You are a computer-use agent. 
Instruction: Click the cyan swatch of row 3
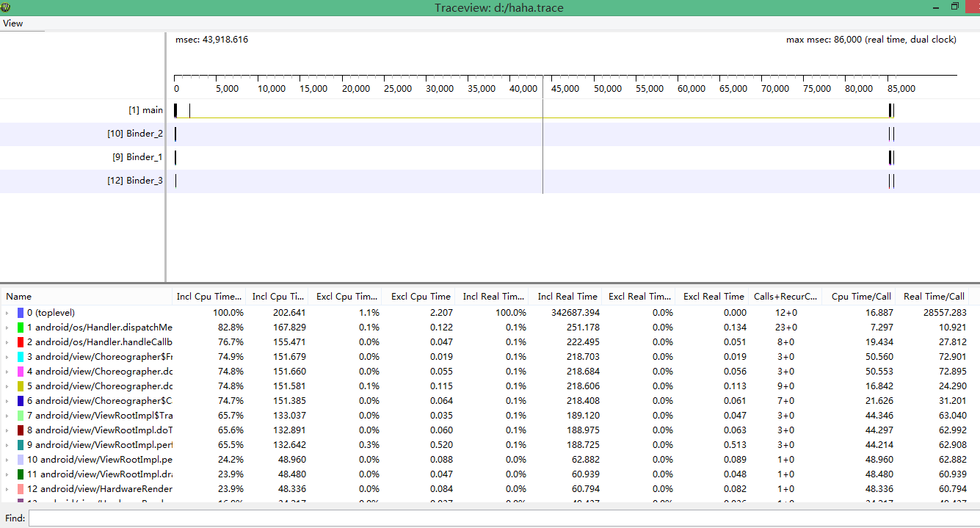tap(21, 357)
